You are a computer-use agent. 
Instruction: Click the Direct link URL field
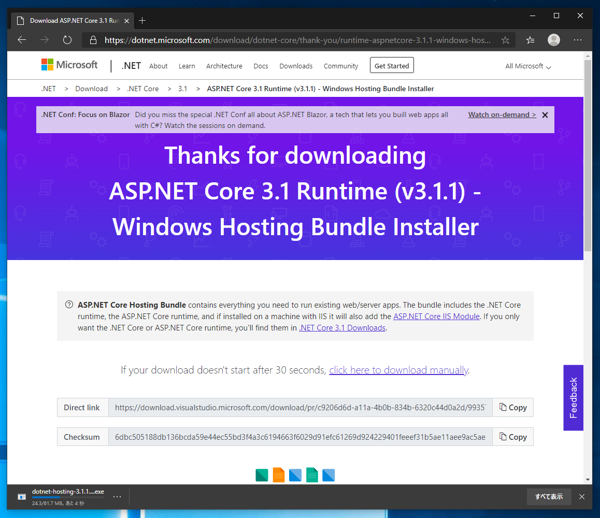pos(300,407)
